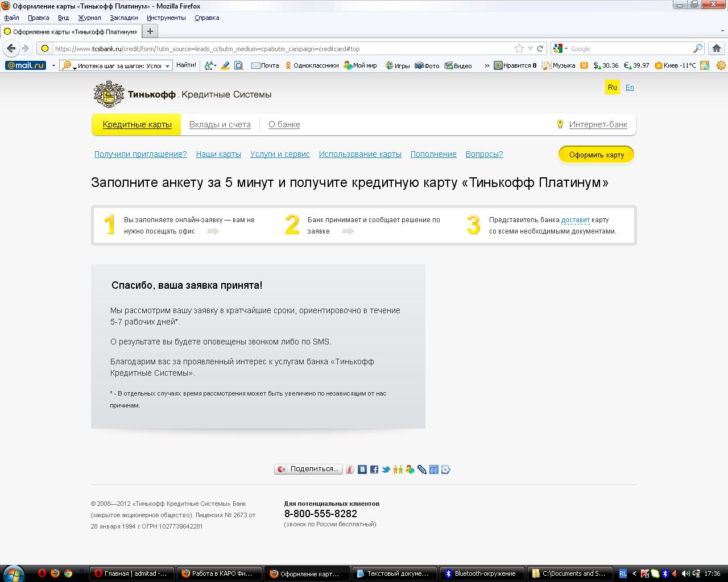Click into the Google search field

(631, 49)
